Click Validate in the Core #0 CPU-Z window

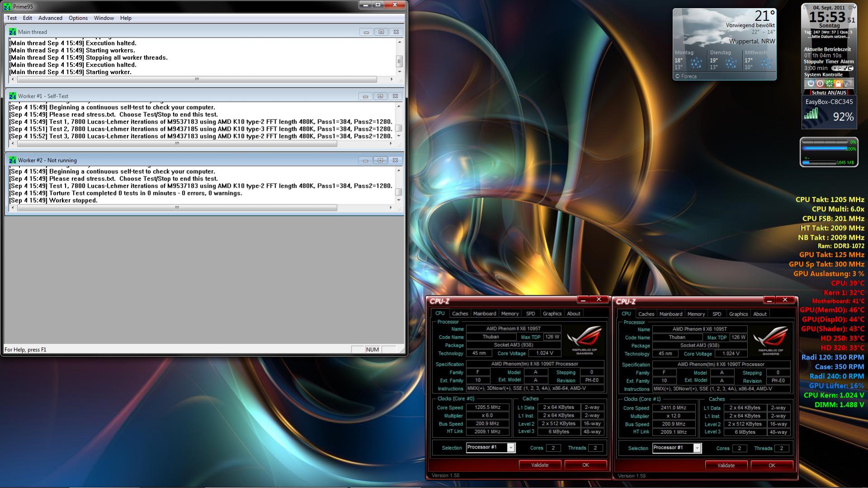540,465
